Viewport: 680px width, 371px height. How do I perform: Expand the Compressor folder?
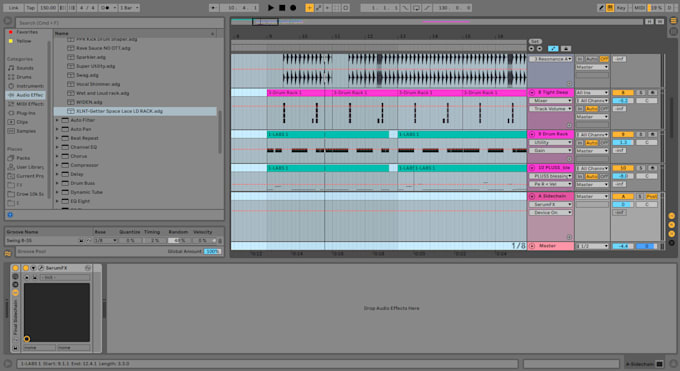pyautogui.click(x=57, y=165)
